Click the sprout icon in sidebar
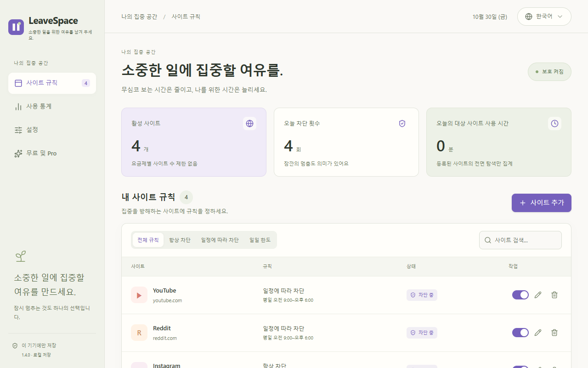Image resolution: width=588 pixels, height=368 pixels. (20, 256)
